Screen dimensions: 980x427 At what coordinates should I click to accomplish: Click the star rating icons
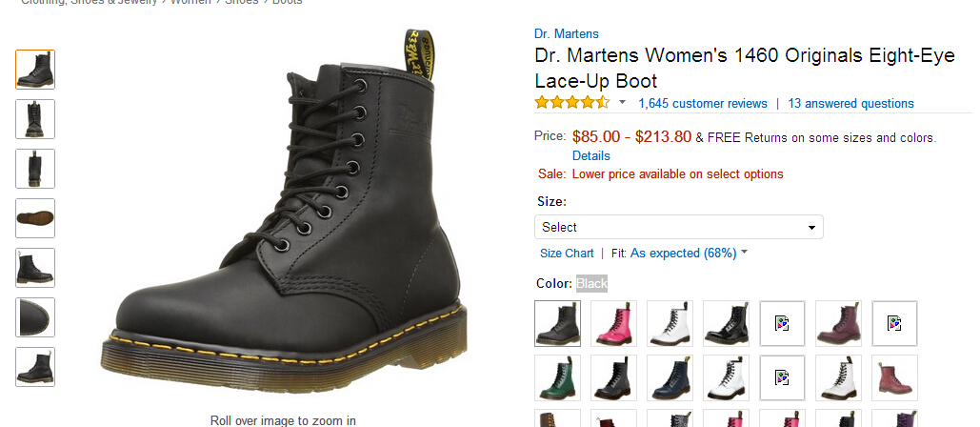coord(571,102)
